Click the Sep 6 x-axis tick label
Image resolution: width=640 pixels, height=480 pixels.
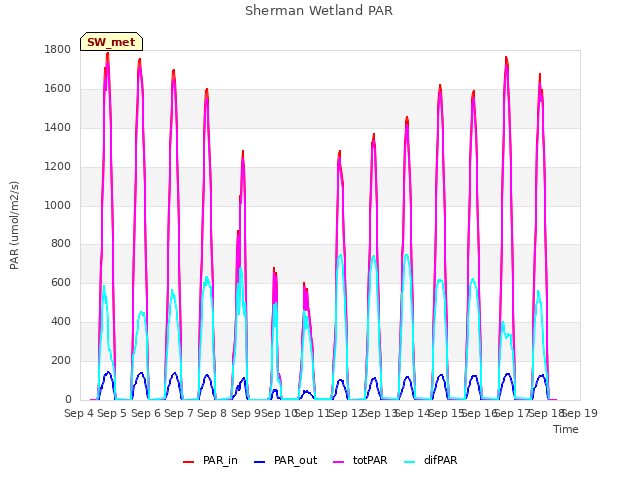pyautogui.click(x=146, y=413)
